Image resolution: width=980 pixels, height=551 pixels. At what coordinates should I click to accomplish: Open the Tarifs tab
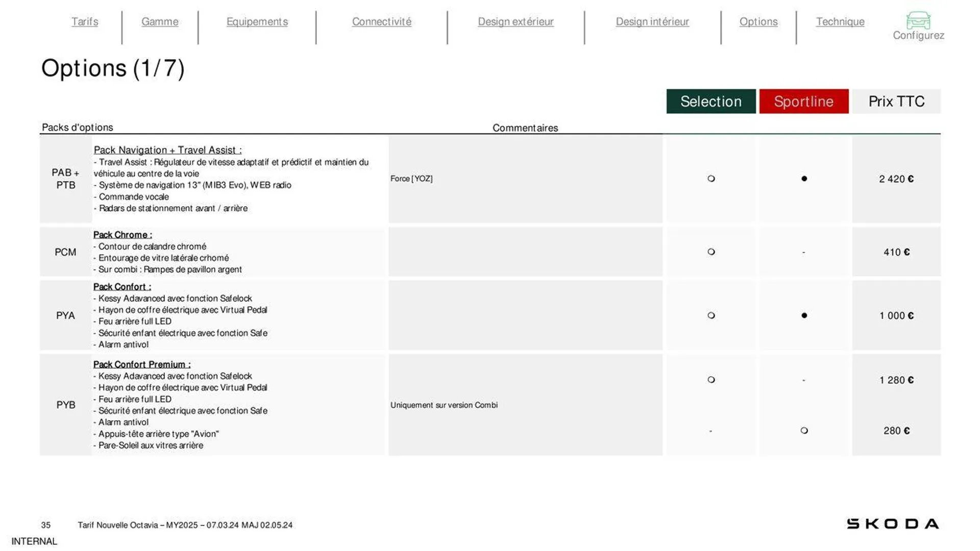coord(85,21)
